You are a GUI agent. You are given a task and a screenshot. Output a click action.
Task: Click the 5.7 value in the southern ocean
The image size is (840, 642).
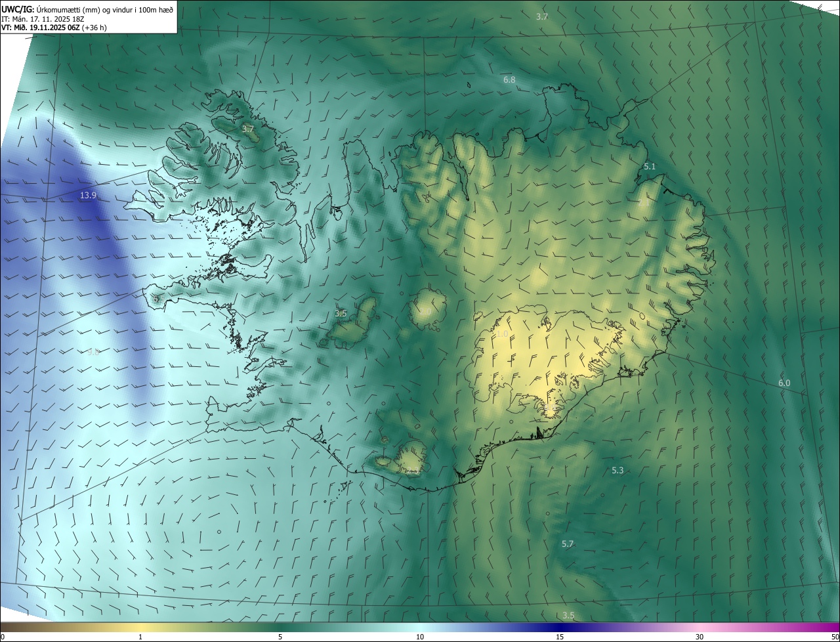[x=568, y=544]
